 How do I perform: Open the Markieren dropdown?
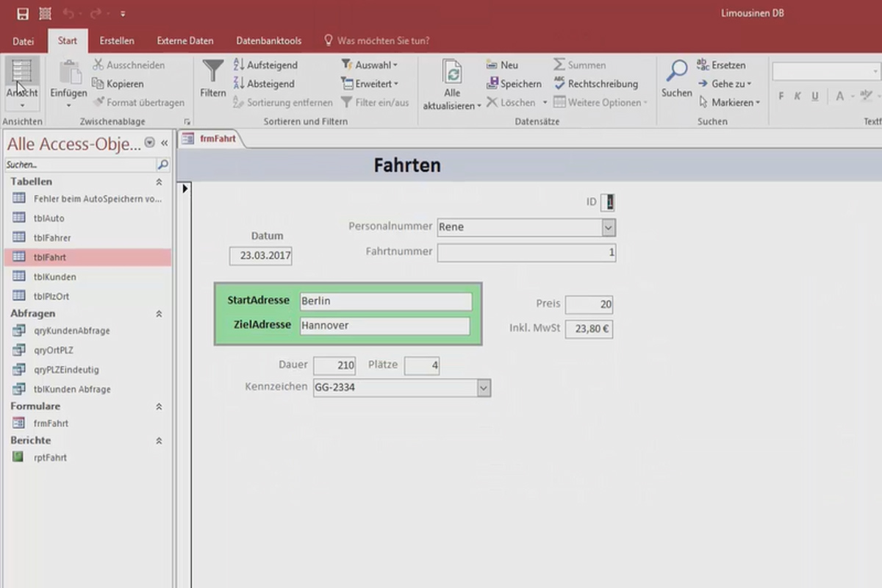click(728, 103)
